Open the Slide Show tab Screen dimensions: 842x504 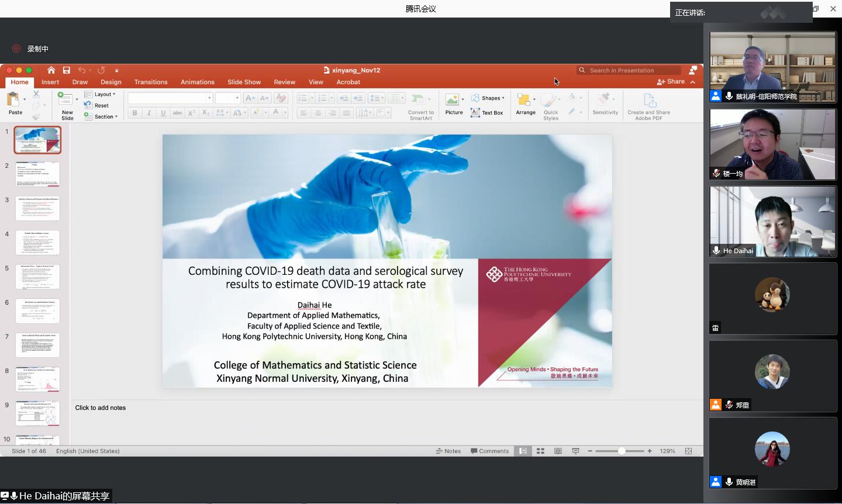tap(244, 82)
